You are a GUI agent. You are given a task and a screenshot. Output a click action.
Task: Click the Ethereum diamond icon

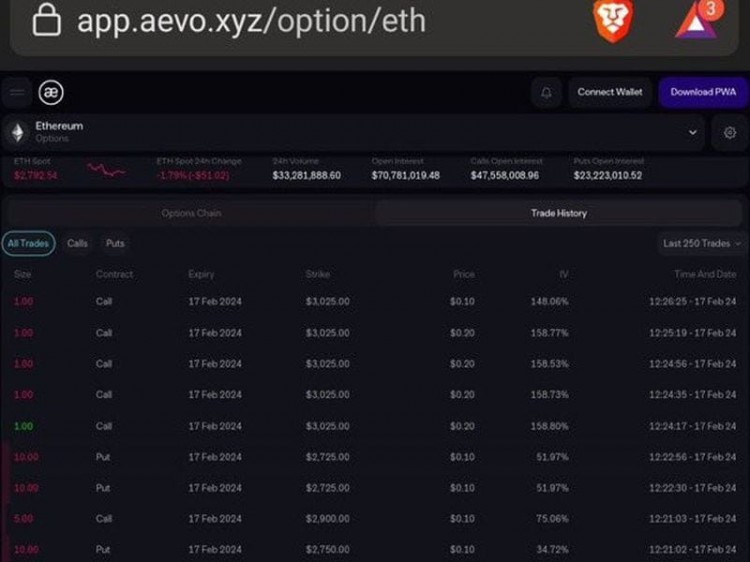point(18,132)
